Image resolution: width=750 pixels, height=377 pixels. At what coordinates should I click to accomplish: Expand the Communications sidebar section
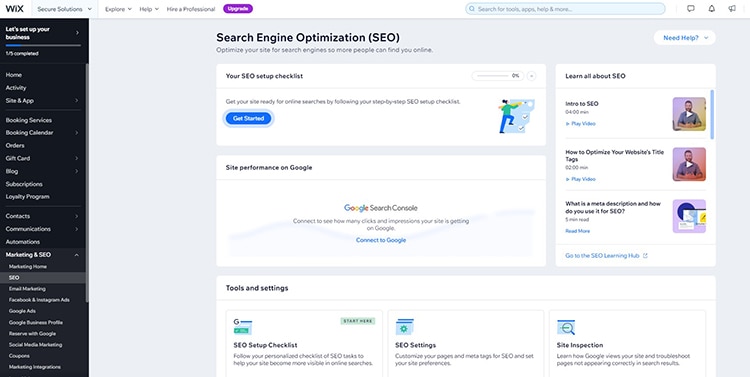coord(77,229)
